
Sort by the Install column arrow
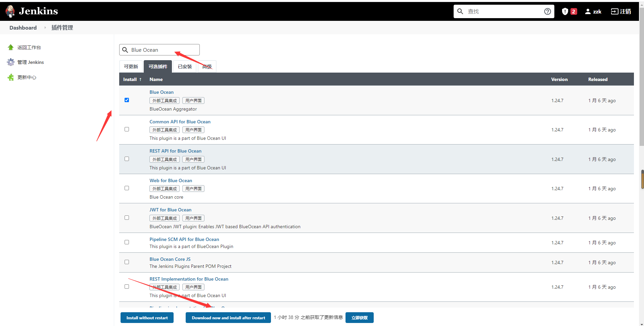click(140, 79)
